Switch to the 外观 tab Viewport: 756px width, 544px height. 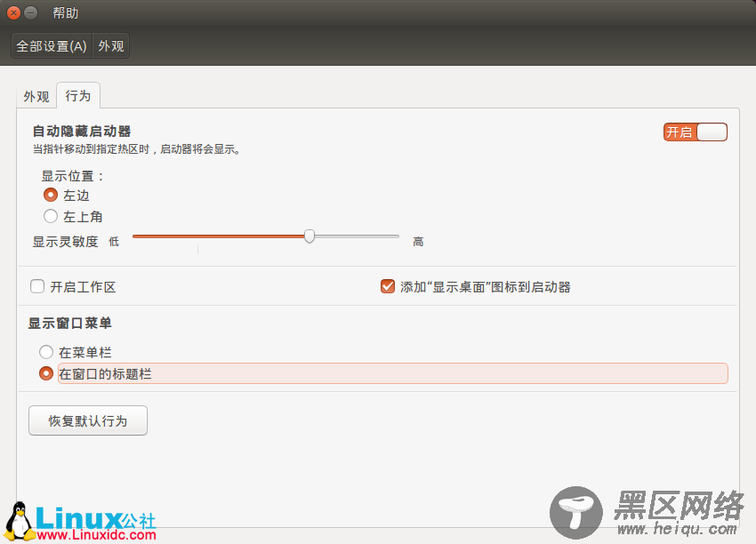pos(36,96)
